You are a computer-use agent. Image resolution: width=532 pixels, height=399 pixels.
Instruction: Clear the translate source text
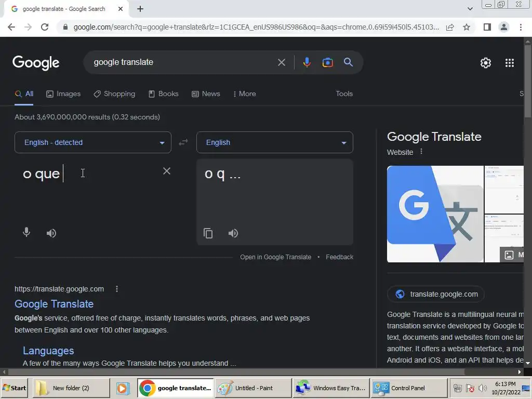tap(167, 171)
